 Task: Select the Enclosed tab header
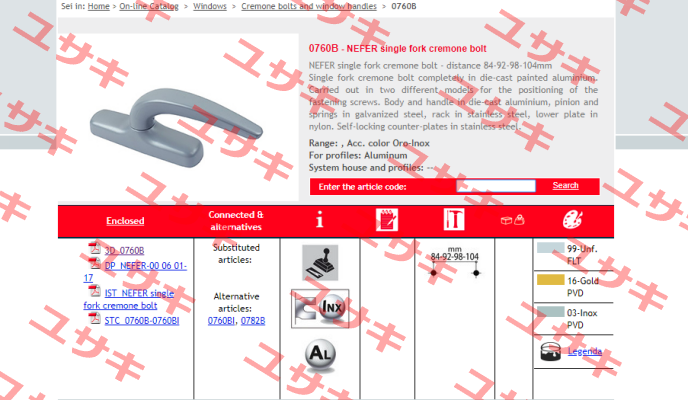[x=125, y=221]
